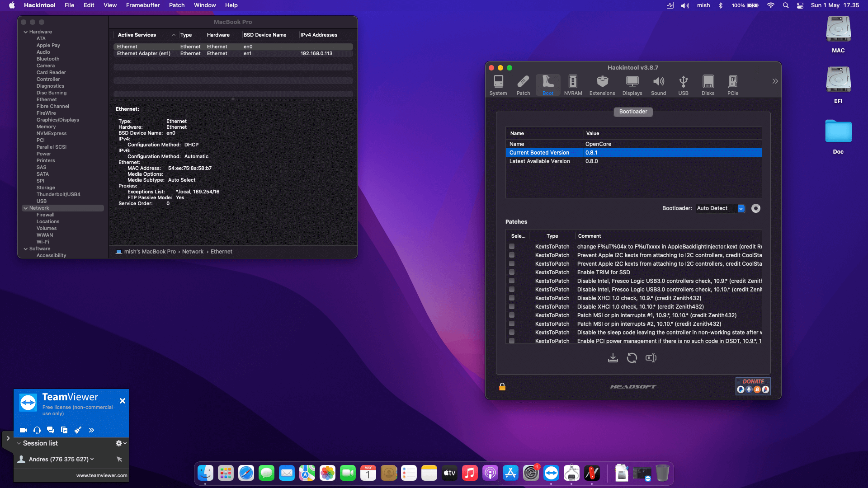
Task: Open the TeamViewer chat icon
Action: [51, 430]
